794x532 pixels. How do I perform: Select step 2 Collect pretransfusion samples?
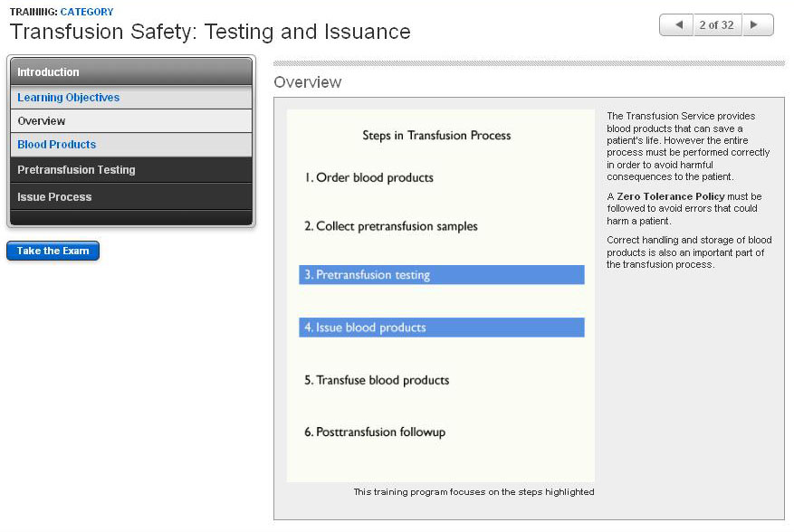tap(390, 226)
